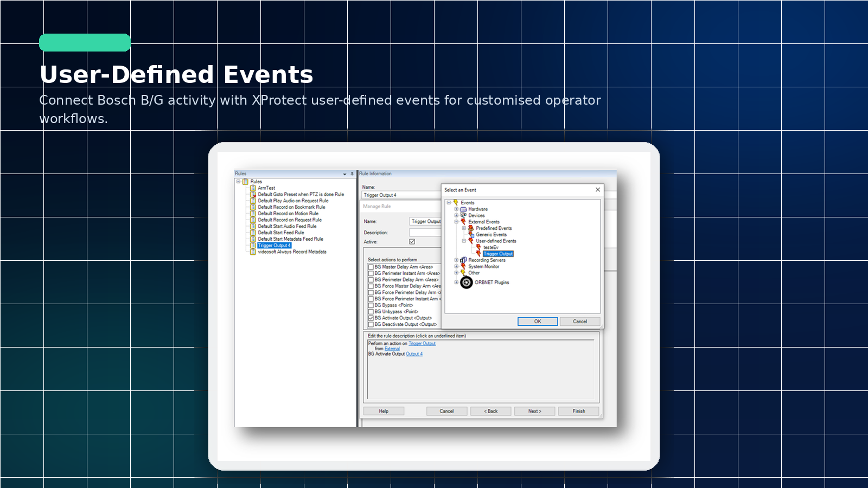Click the Finish button

tap(579, 411)
